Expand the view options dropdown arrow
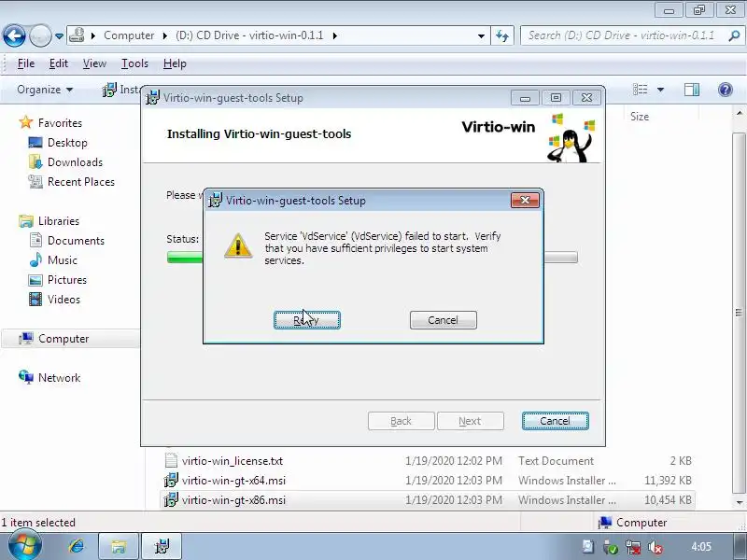747x560 pixels. click(x=660, y=90)
